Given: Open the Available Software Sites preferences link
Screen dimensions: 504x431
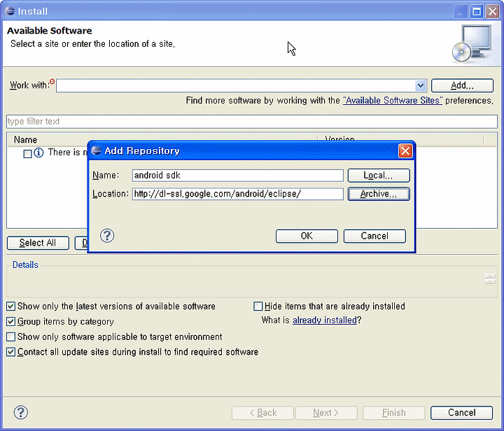Looking at the screenshot, I should pyautogui.click(x=393, y=101).
